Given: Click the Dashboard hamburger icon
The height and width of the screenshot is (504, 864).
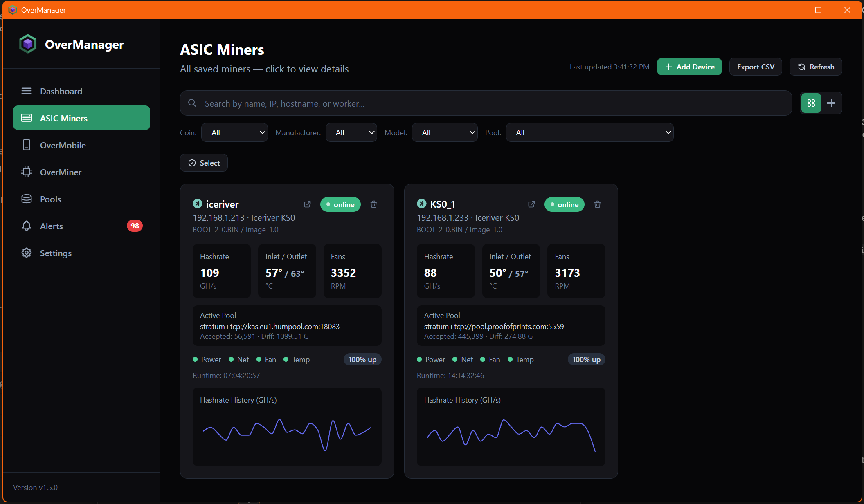Looking at the screenshot, I should click(27, 91).
